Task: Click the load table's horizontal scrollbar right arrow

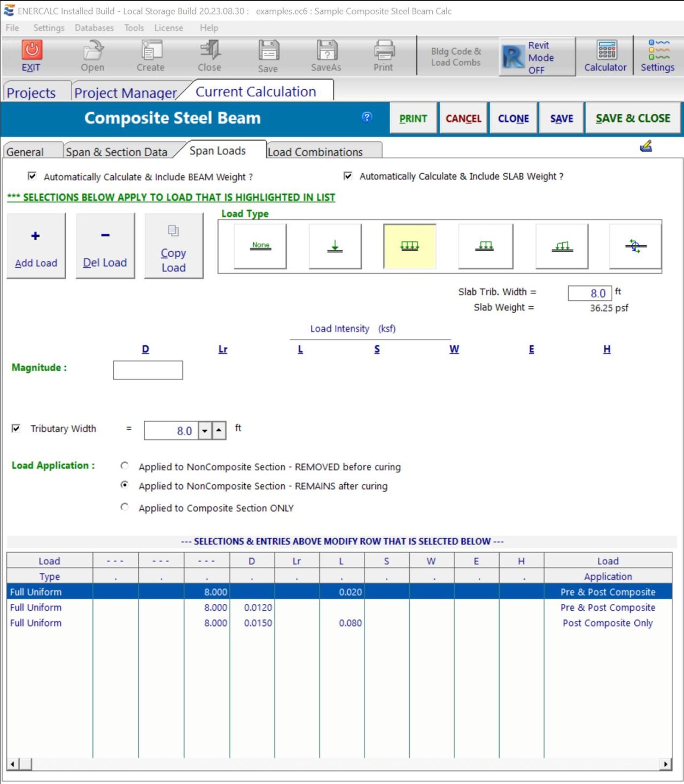Action: pos(665,764)
